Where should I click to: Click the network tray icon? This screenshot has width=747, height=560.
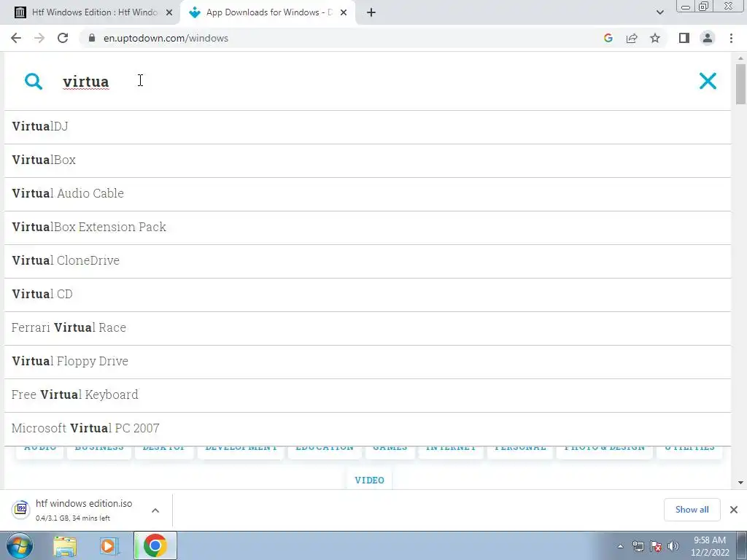638,546
